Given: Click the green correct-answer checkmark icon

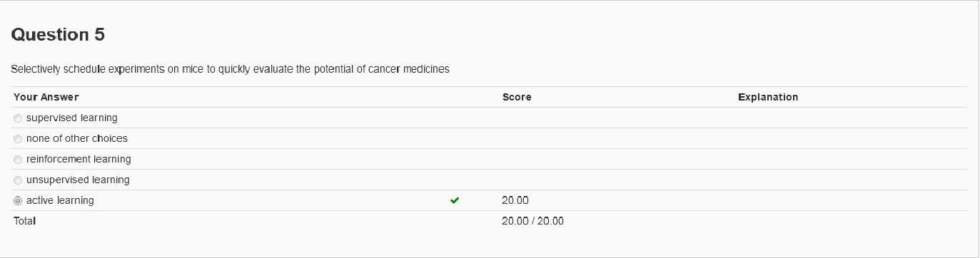Looking at the screenshot, I should [455, 201].
